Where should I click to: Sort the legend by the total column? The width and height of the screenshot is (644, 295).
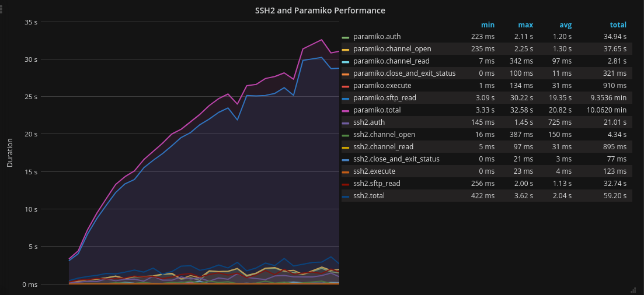point(618,25)
